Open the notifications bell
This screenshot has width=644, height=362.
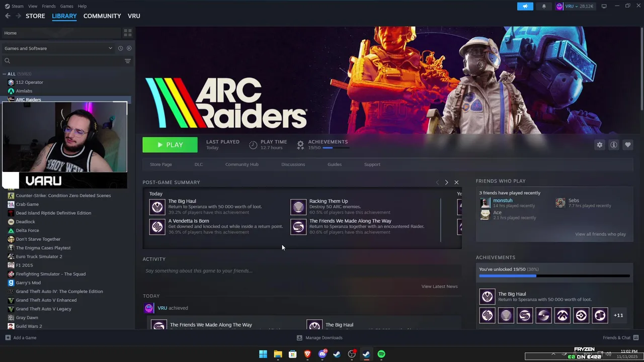(544, 6)
